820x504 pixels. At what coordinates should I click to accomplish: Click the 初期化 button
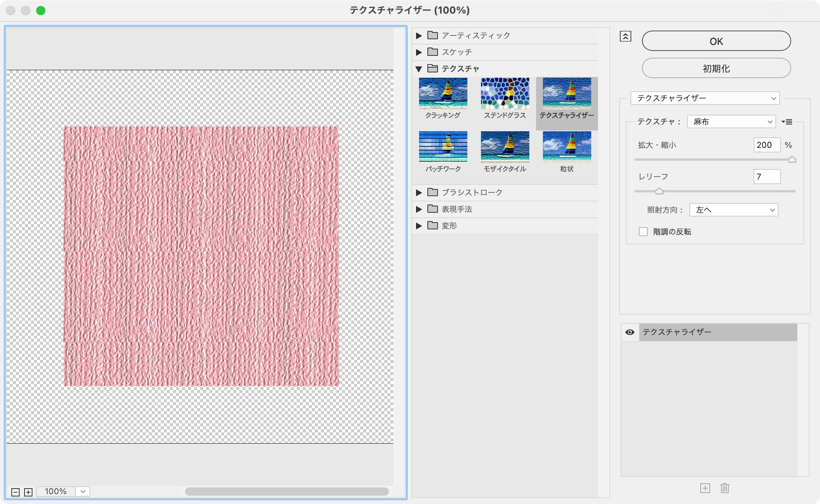(x=716, y=68)
